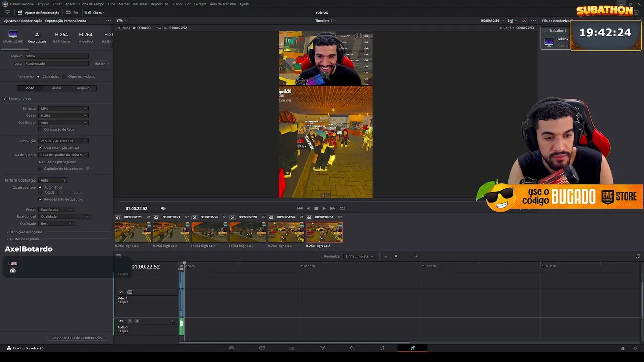The image size is (644, 362).
Task: Zoom out timeline with minus icon
Action: (386, 256)
